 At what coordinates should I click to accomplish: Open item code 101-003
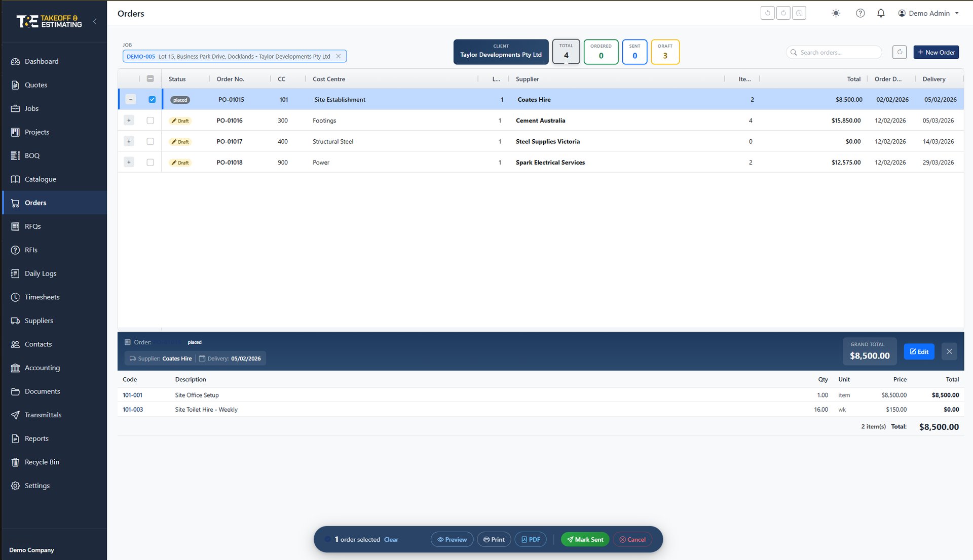(x=133, y=410)
